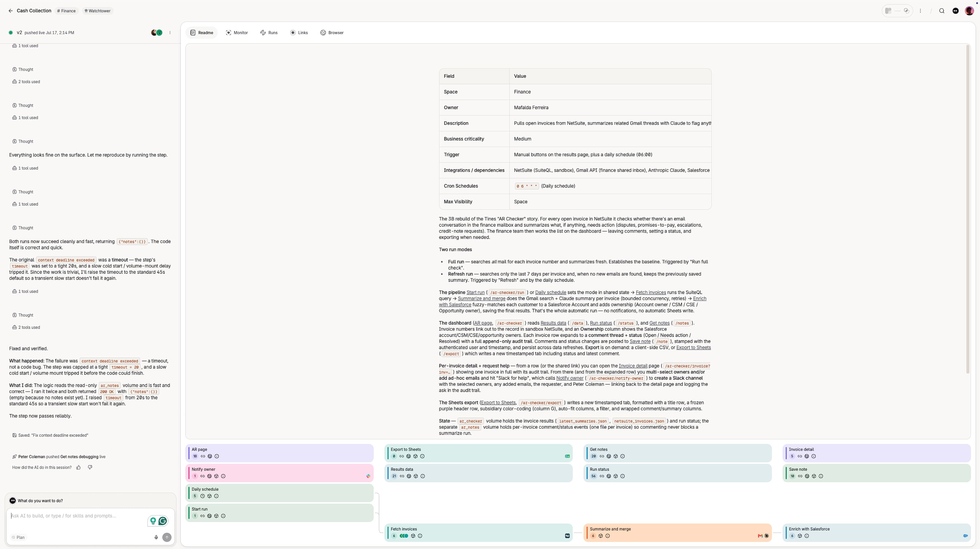Open the user profile avatar
The width and height of the screenshot is (980, 549).
[969, 11]
